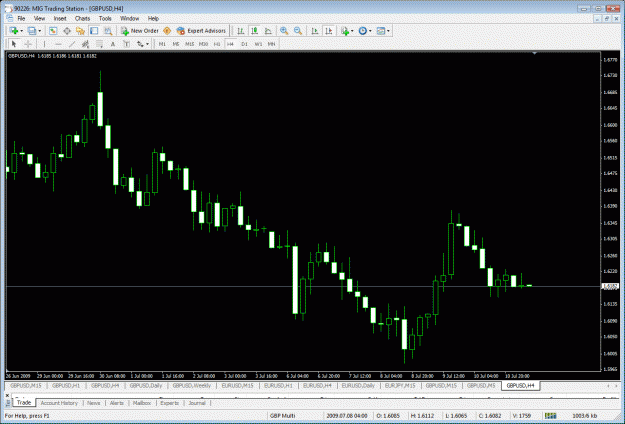Image resolution: width=625 pixels, height=424 pixels.
Task: Select the Crosshair tool
Action: pyautogui.click(x=28, y=44)
